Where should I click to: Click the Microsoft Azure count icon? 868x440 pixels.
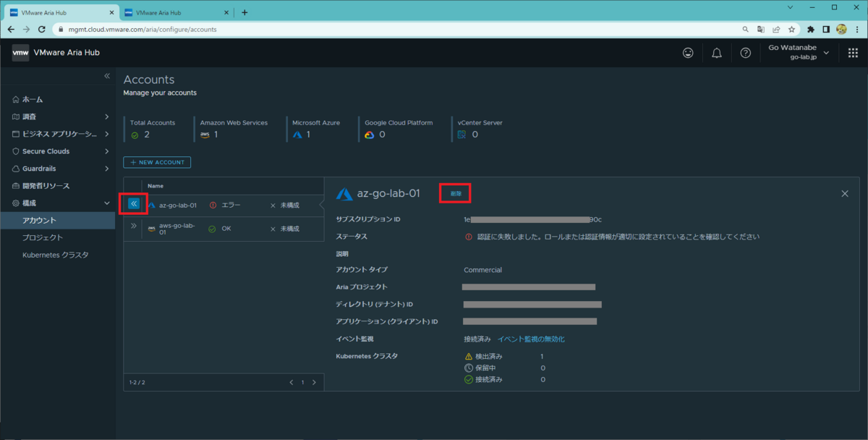(x=297, y=135)
